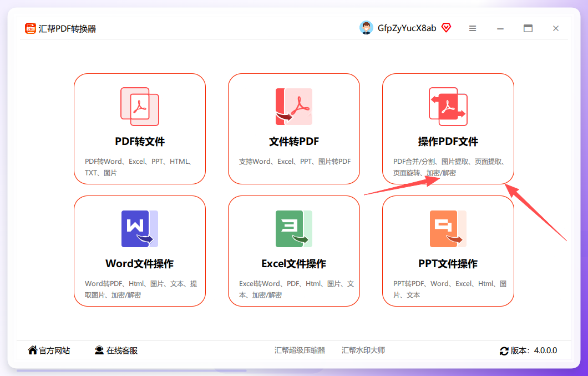Click the Excel文件操作 green icon

[x=294, y=229]
